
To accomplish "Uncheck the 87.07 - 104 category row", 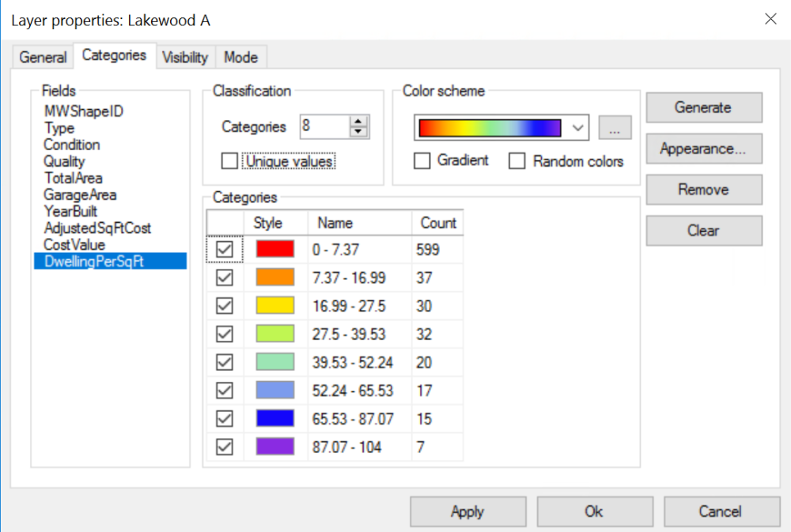I will pyautogui.click(x=224, y=447).
